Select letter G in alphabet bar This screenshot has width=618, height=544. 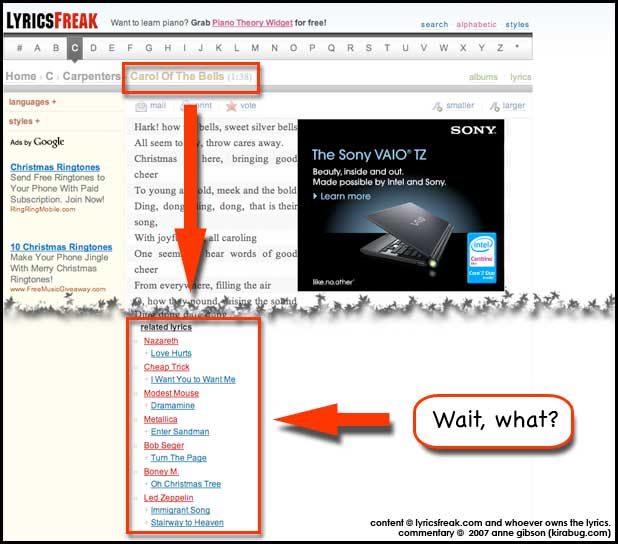pyautogui.click(x=149, y=48)
